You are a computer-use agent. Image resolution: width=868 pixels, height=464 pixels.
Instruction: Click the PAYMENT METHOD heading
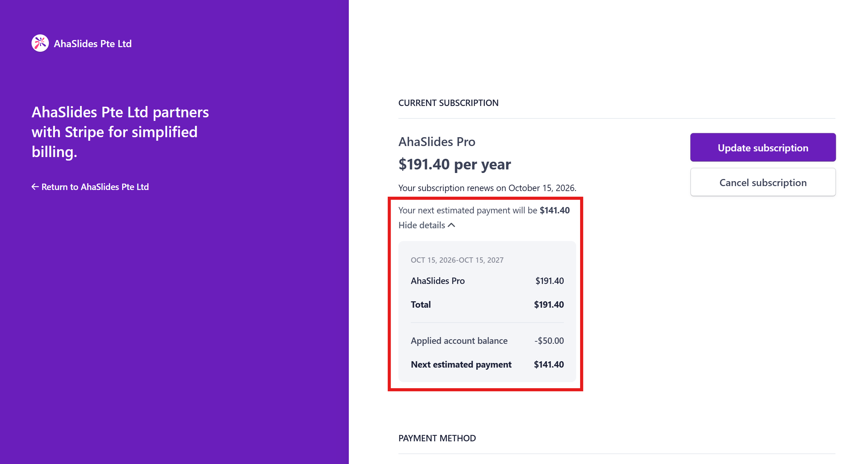[437, 438]
